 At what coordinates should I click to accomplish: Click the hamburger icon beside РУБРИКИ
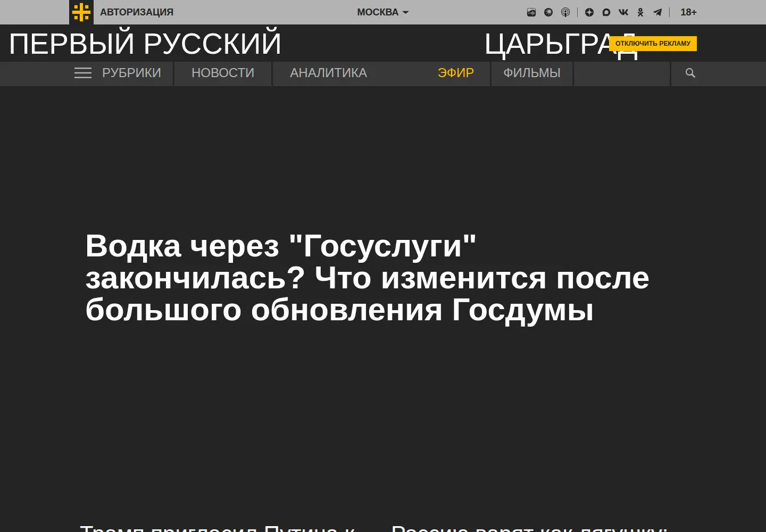point(83,73)
